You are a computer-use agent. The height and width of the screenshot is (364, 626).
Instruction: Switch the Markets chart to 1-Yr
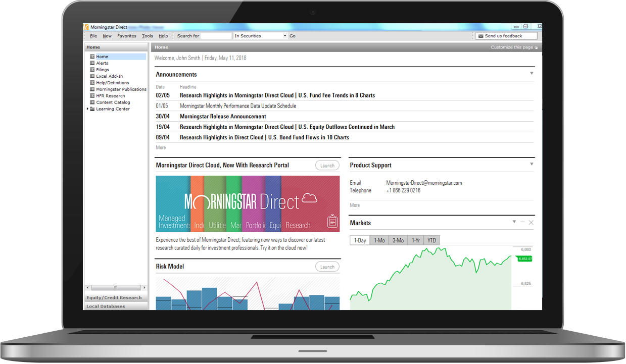(x=416, y=240)
